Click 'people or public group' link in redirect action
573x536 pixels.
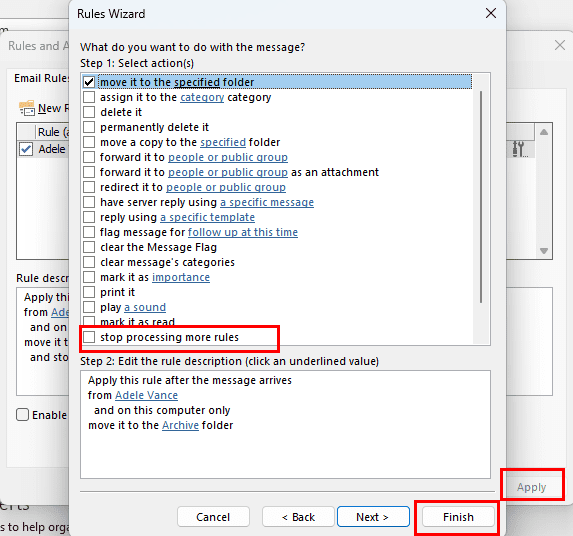(226, 187)
